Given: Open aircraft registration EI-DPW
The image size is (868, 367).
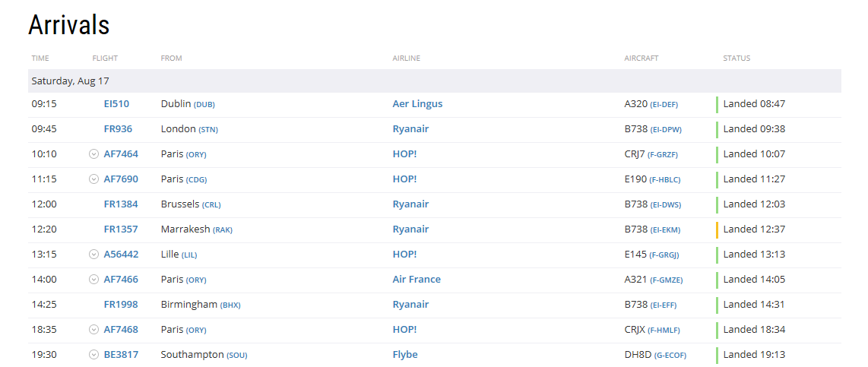Looking at the screenshot, I should click(665, 129).
